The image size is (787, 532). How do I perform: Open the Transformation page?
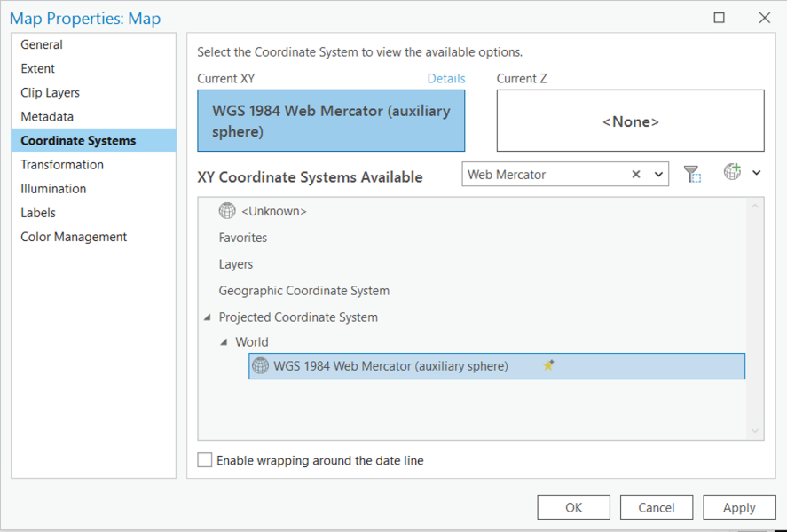(x=61, y=164)
